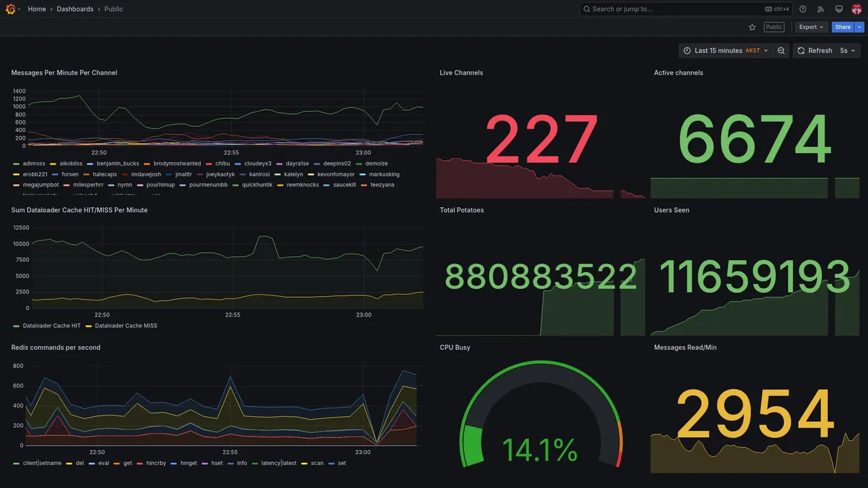This screenshot has width=868, height=488.
Task: Open the news feed RSS icon
Action: [821, 9]
